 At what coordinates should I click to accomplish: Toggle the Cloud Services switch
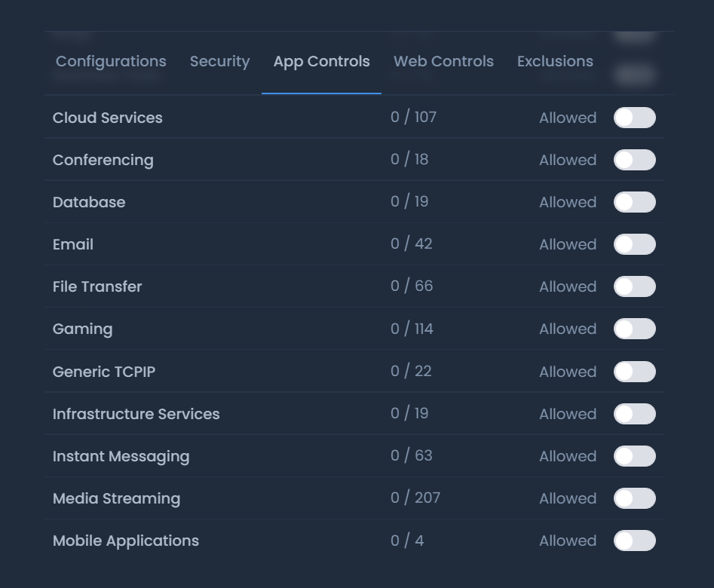pos(634,118)
